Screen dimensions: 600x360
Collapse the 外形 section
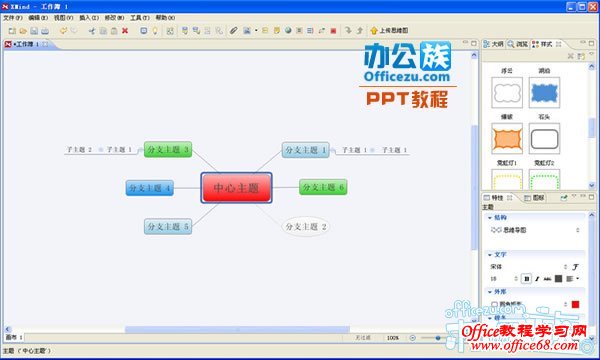pyautogui.click(x=490, y=292)
